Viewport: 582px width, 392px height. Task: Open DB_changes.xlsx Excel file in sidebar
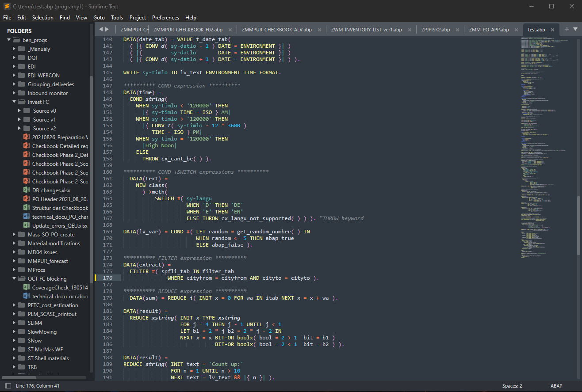coord(51,190)
